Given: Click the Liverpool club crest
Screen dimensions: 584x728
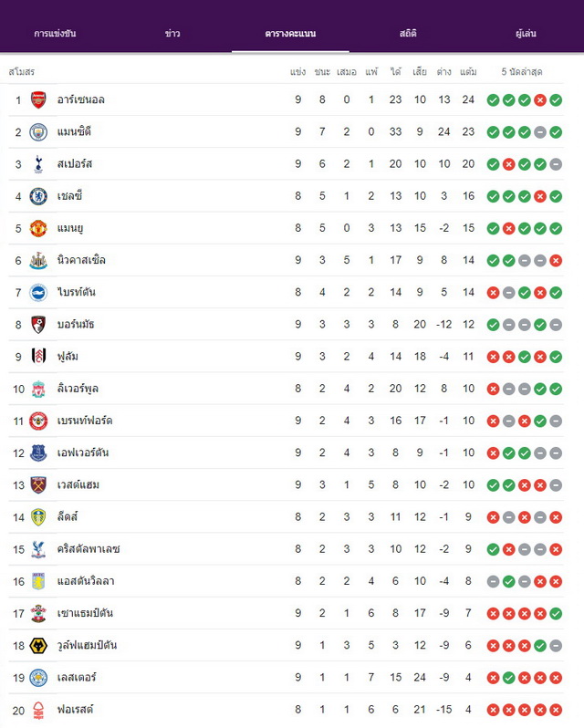Looking at the screenshot, I should (x=38, y=389).
